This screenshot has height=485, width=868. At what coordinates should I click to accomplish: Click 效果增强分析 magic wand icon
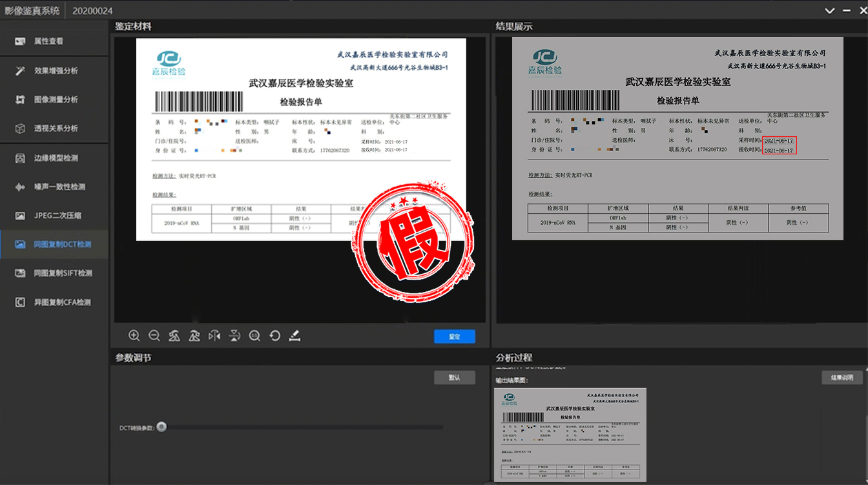(x=20, y=70)
